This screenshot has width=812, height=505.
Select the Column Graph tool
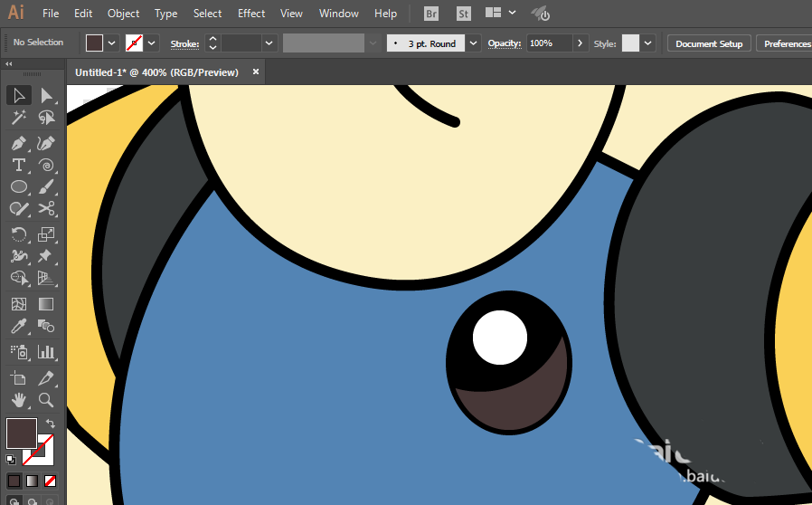[x=46, y=352]
